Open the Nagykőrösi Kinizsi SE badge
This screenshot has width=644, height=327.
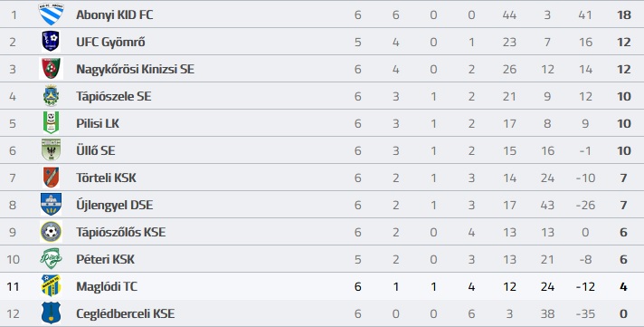point(51,69)
